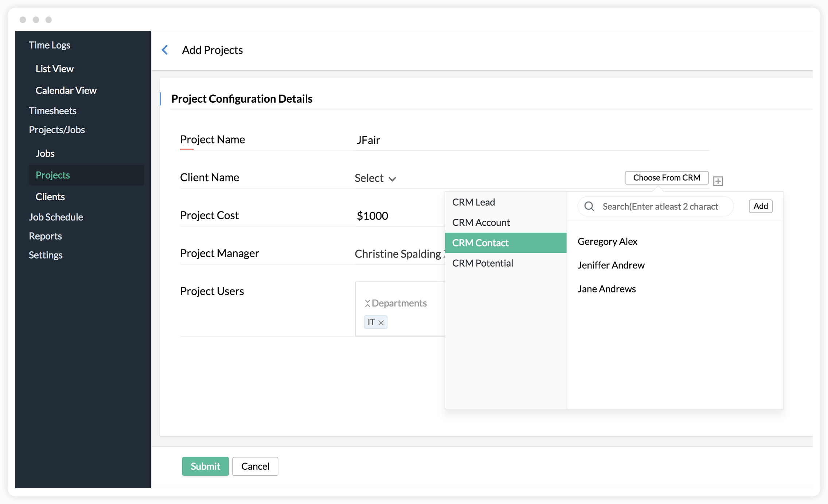The width and height of the screenshot is (828, 504).
Task: Click the Project Name field containing JFair
Action: pos(531,140)
